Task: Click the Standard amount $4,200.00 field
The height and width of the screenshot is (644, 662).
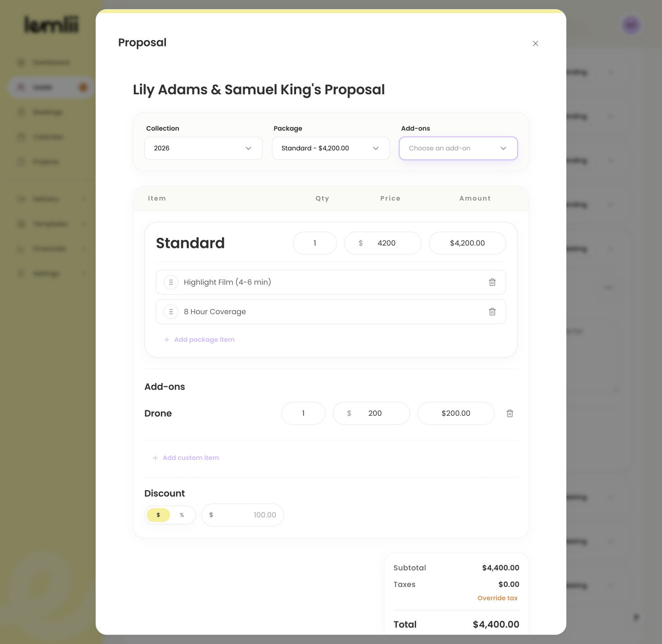Action: click(468, 243)
